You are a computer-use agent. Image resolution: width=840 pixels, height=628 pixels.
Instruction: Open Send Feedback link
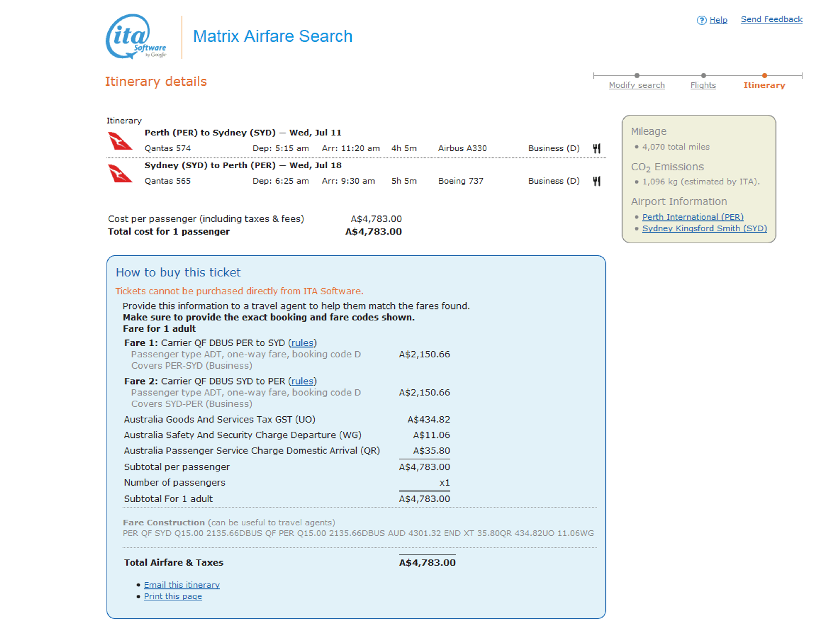(771, 19)
